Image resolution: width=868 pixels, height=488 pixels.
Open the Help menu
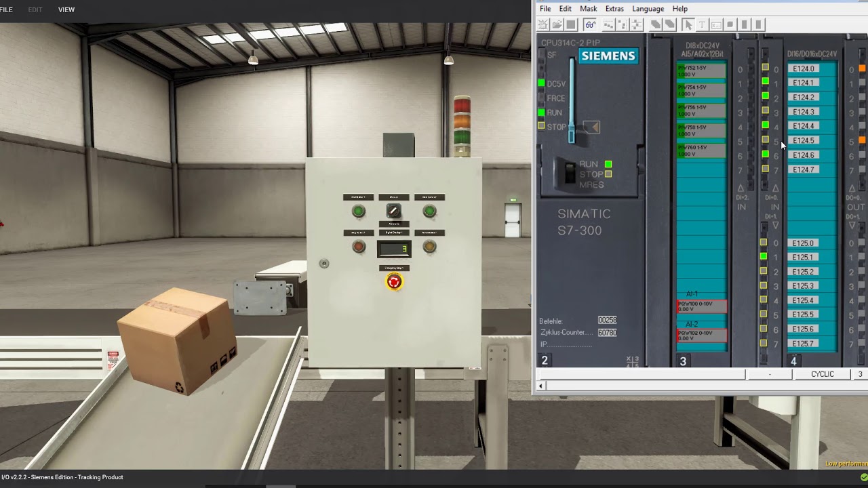[680, 9]
